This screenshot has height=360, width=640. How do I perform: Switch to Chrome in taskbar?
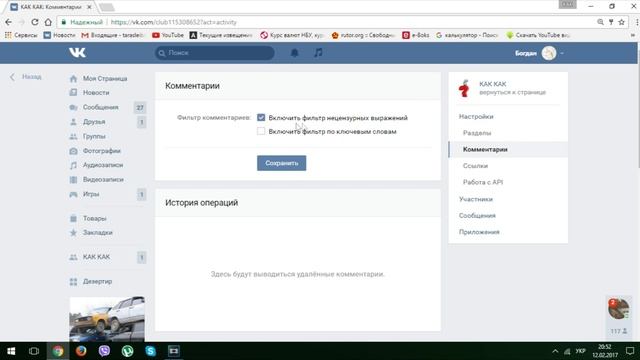pos(58,351)
